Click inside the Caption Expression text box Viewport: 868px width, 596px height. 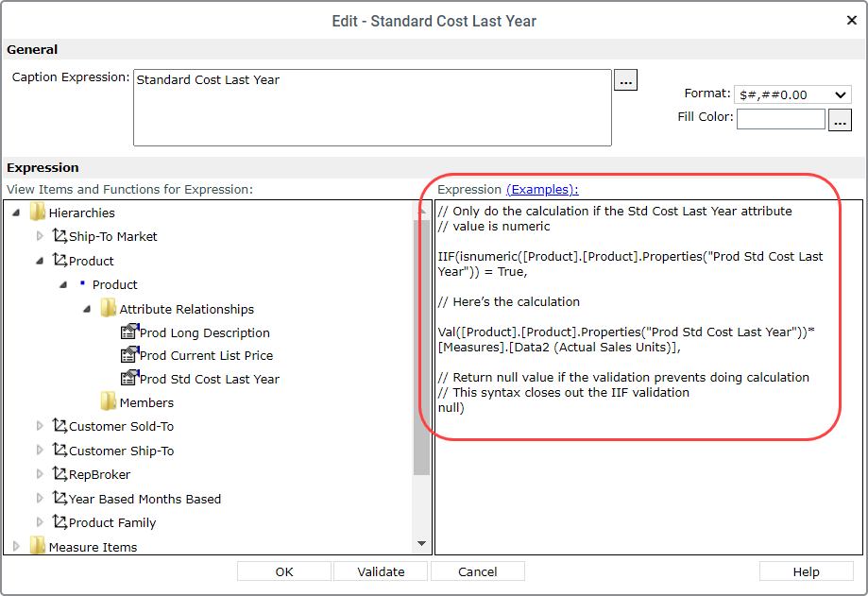(372, 108)
